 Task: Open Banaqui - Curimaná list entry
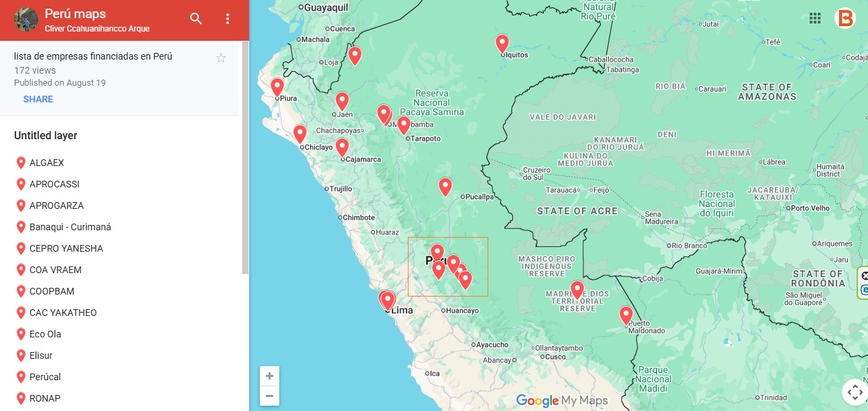[x=70, y=227]
